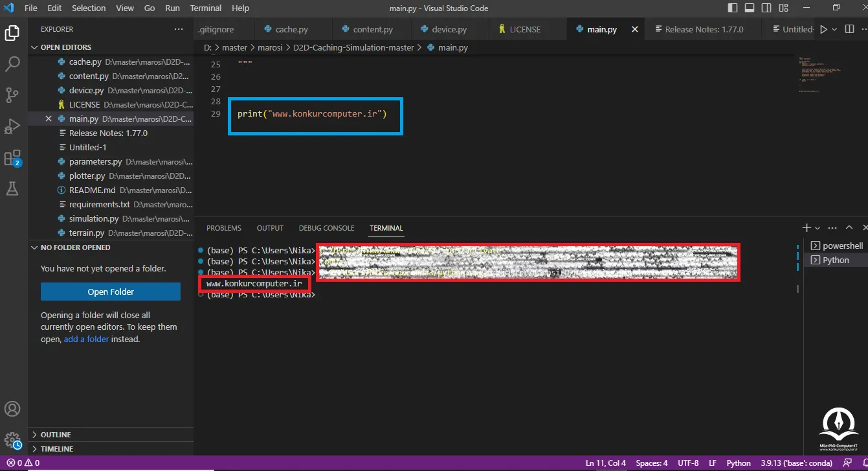Viewport: 868px width, 471px height.
Task: Open the File menu
Action: click(30, 8)
